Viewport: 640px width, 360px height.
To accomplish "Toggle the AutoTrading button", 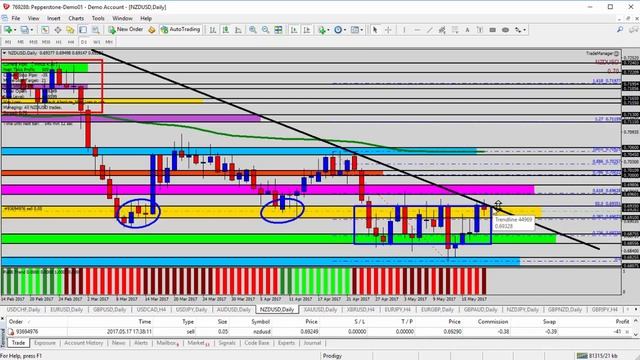I will 180,29.
